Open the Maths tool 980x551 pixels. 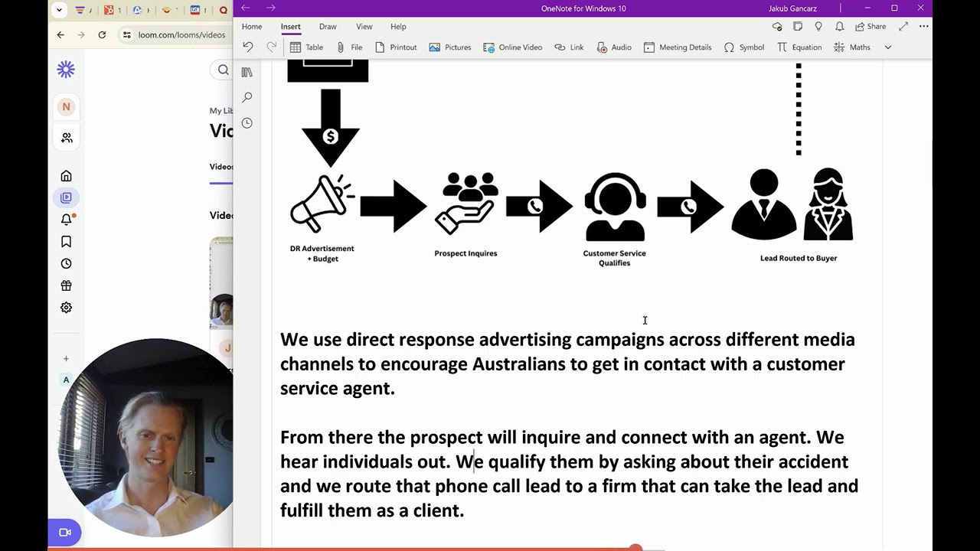click(852, 47)
